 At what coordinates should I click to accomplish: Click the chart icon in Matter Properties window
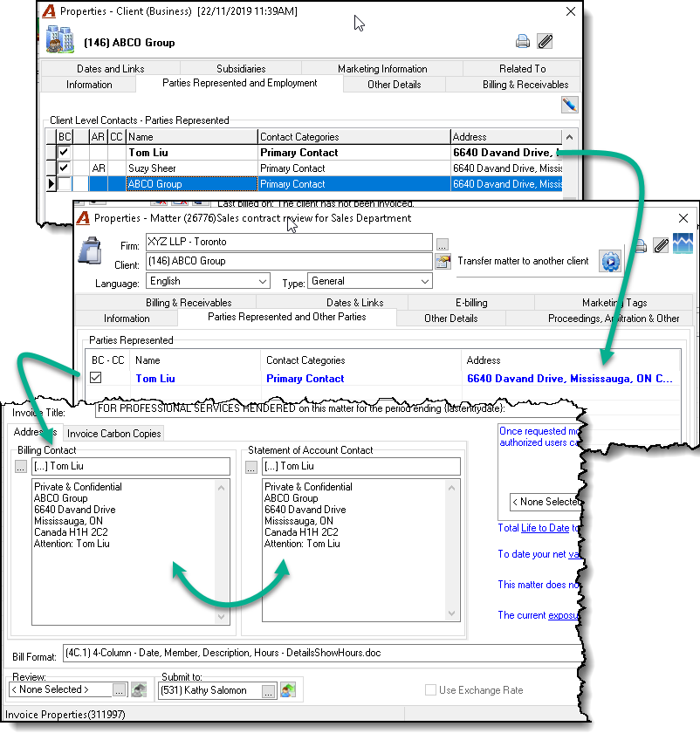coord(683,243)
